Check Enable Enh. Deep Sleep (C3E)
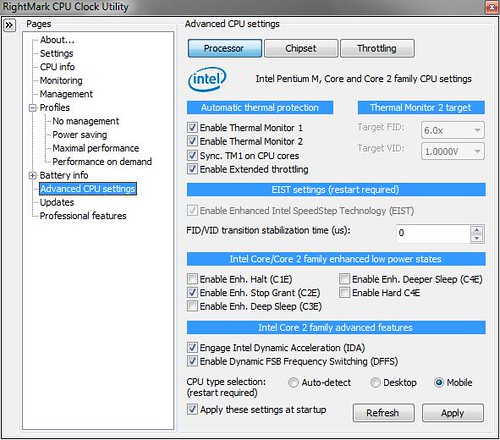The width and height of the screenshot is (500, 440). coord(192,306)
